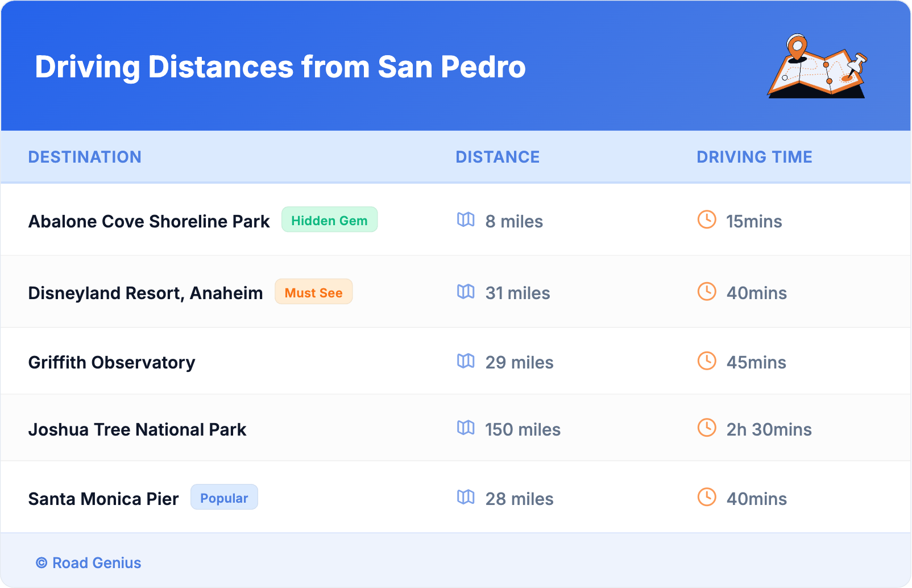Viewport: 912px width, 588px height.
Task: Select the Must See badge
Action: (313, 292)
